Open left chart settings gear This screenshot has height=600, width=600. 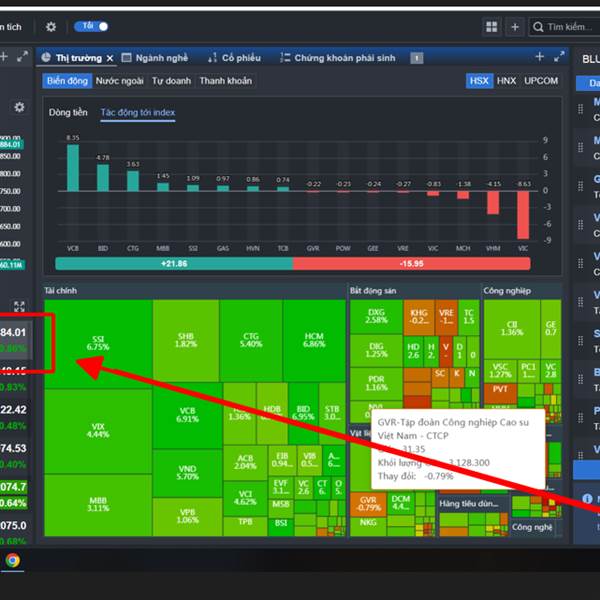(19, 107)
